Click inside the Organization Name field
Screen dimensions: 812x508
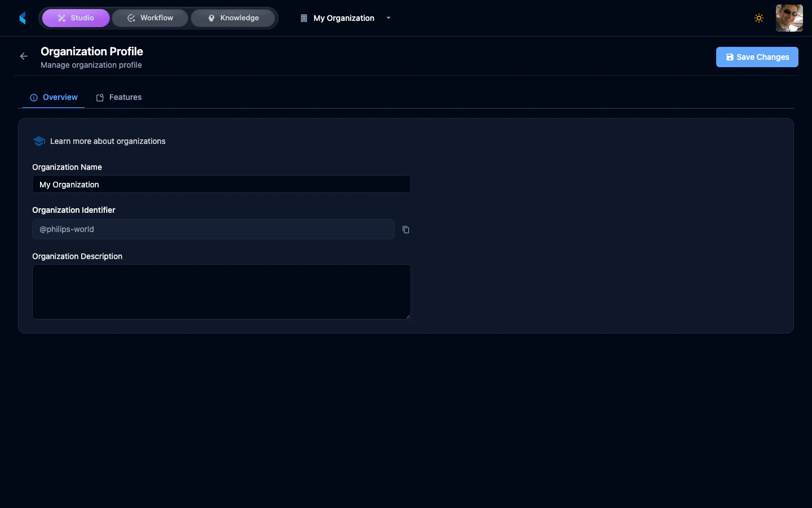(x=221, y=184)
